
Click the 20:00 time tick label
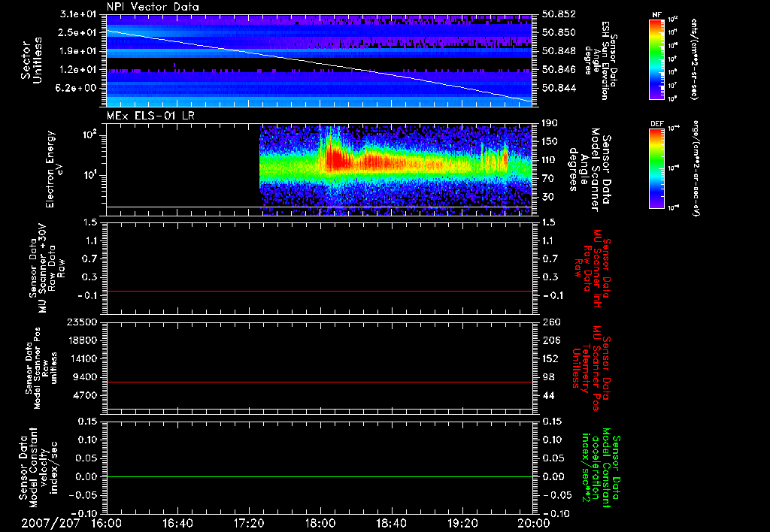click(534, 523)
